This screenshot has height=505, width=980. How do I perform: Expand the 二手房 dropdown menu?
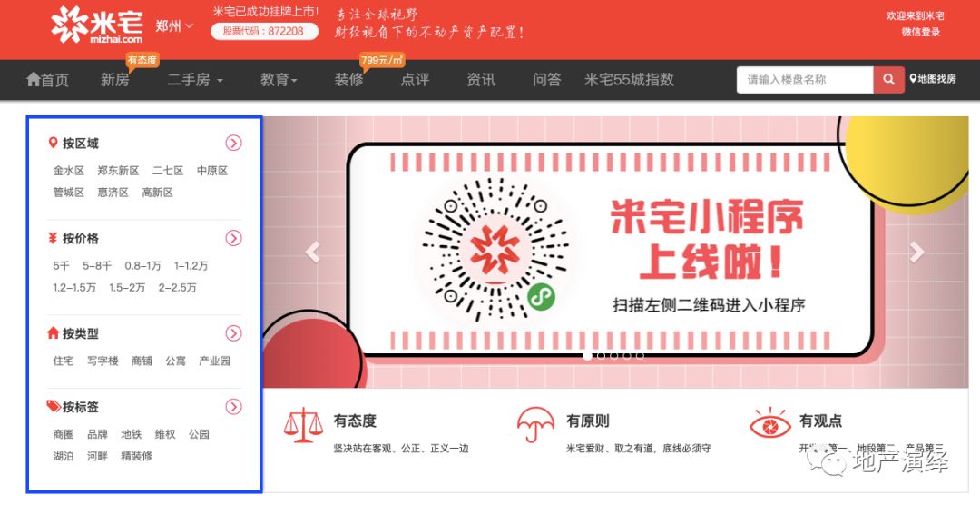[195, 79]
